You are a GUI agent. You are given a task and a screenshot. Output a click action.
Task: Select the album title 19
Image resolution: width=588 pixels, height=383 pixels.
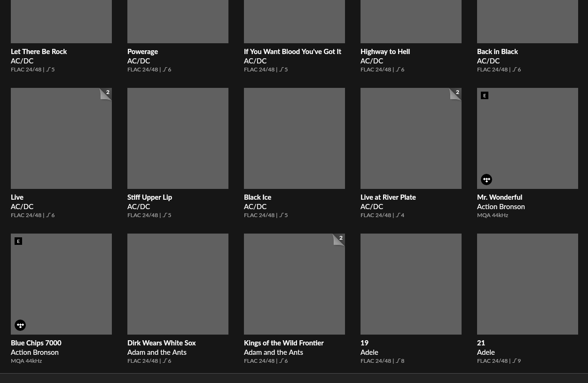[x=364, y=343]
